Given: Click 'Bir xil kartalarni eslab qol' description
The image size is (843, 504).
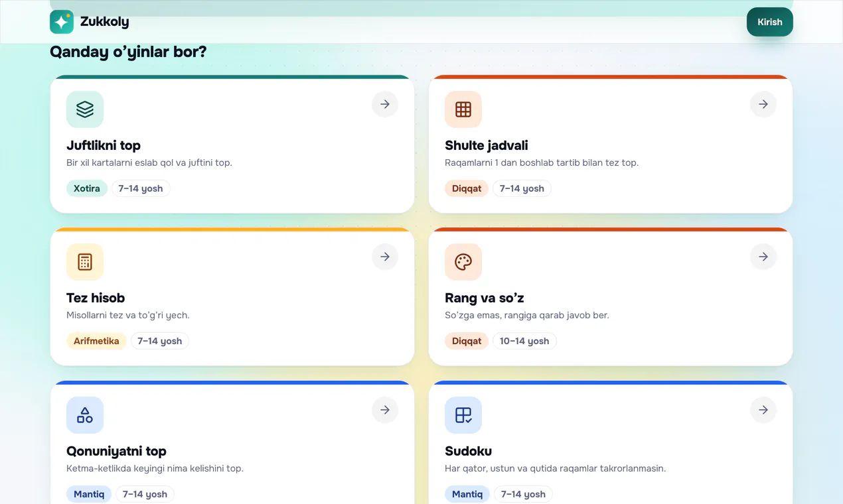Looking at the screenshot, I should click(x=149, y=162).
